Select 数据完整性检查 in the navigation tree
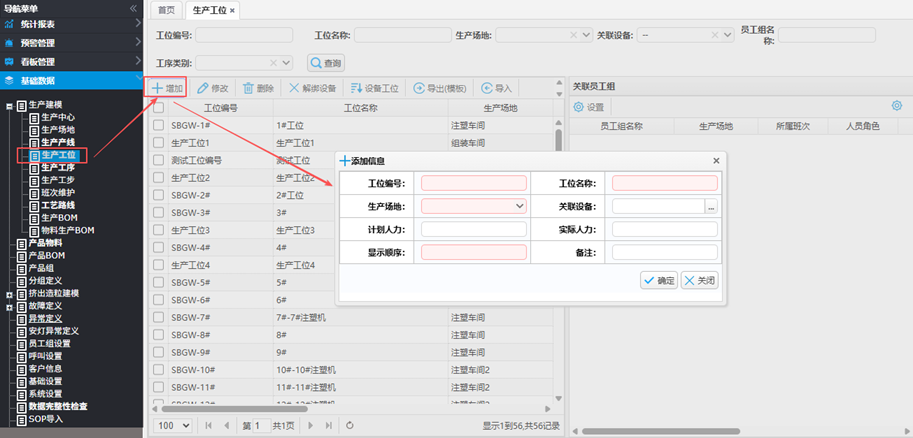The image size is (913, 438). click(x=58, y=406)
